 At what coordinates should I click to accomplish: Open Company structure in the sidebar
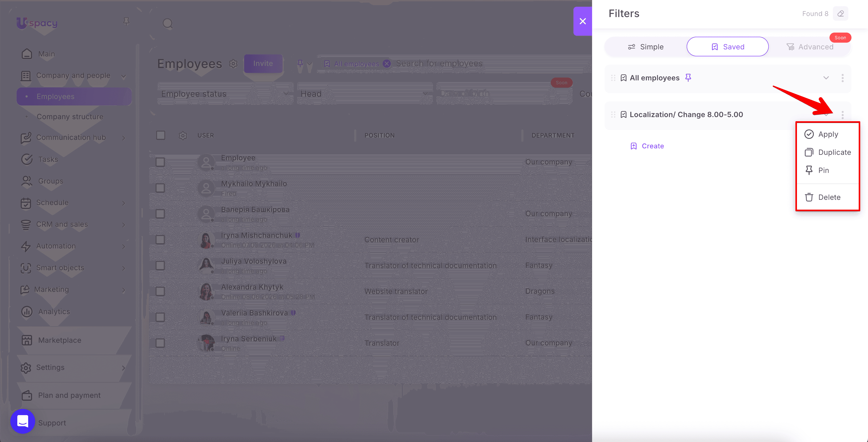70,117
